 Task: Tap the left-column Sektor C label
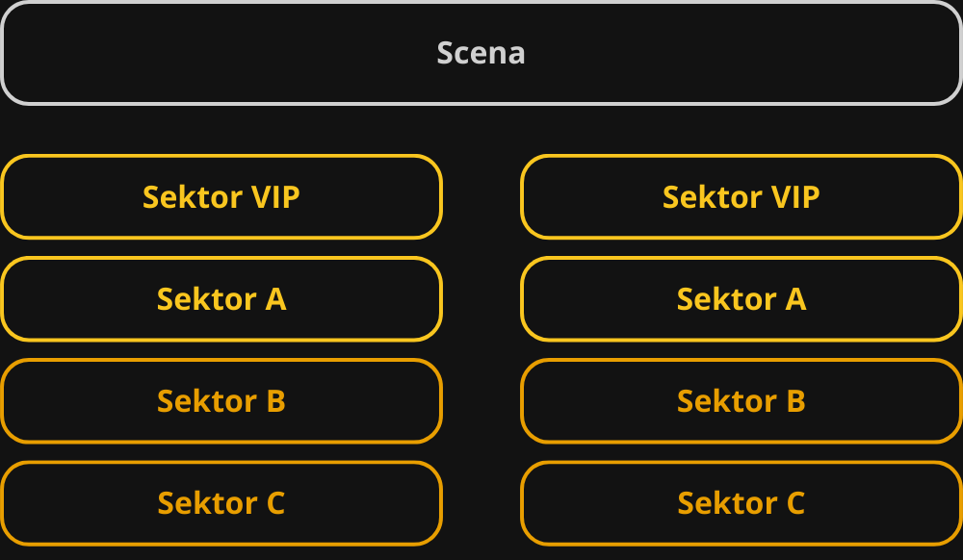[x=221, y=503]
